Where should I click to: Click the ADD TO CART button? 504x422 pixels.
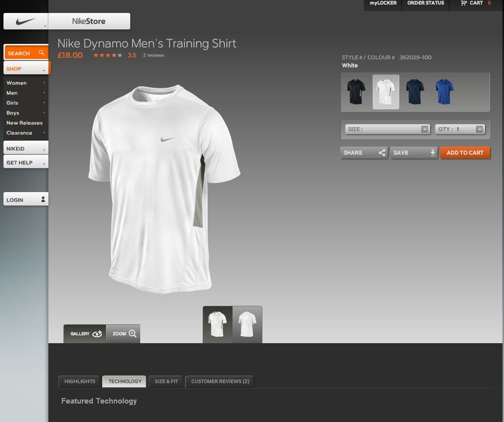coord(465,153)
